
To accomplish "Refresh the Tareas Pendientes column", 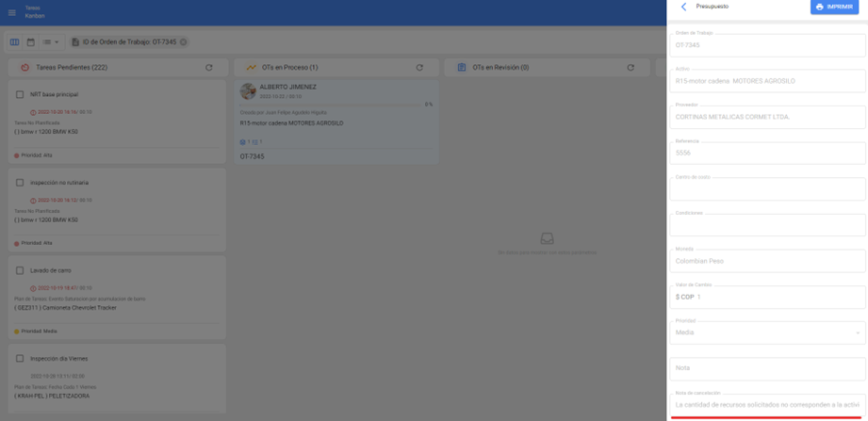I will pyautogui.click(x=209, y=68).
